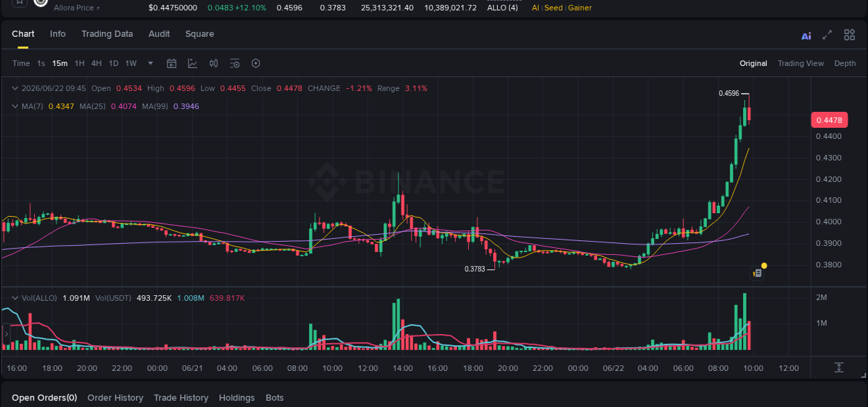The width and height of the screenshot is (868, 407).
Task: Click the 0.3783 low marker on chart
Action: pyautogui.click(x=475, y=269)
